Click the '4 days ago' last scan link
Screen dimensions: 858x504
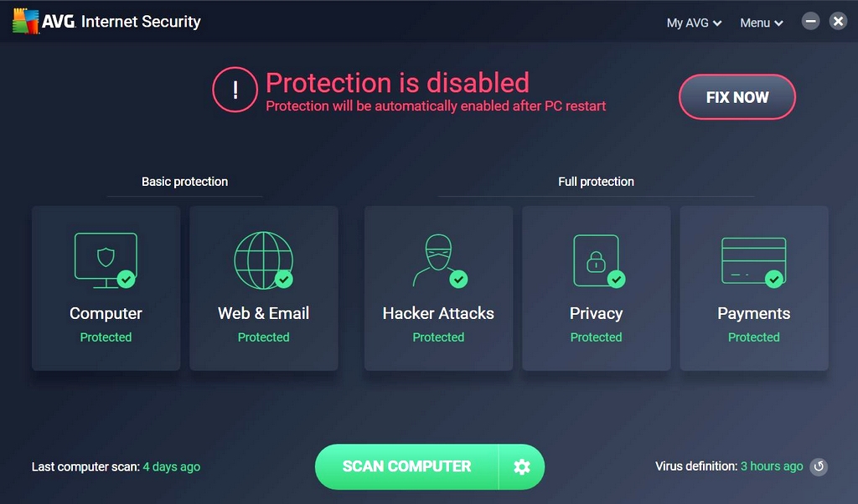tap(171, 466)
